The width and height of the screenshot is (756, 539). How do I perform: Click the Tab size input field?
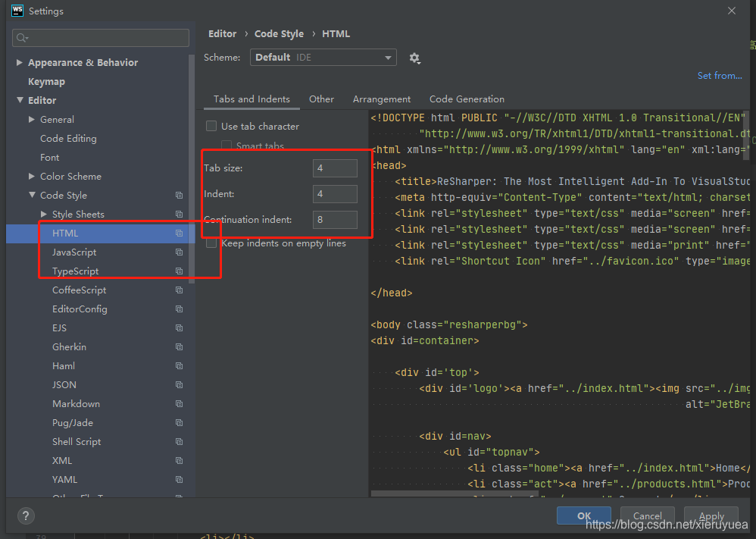point(335,168)
